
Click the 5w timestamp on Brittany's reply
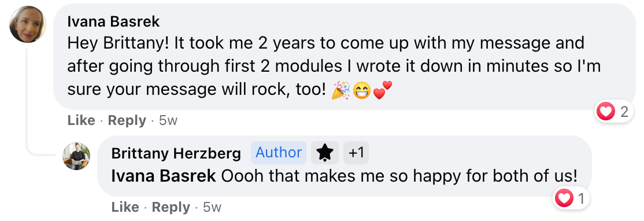click(212, 208)
